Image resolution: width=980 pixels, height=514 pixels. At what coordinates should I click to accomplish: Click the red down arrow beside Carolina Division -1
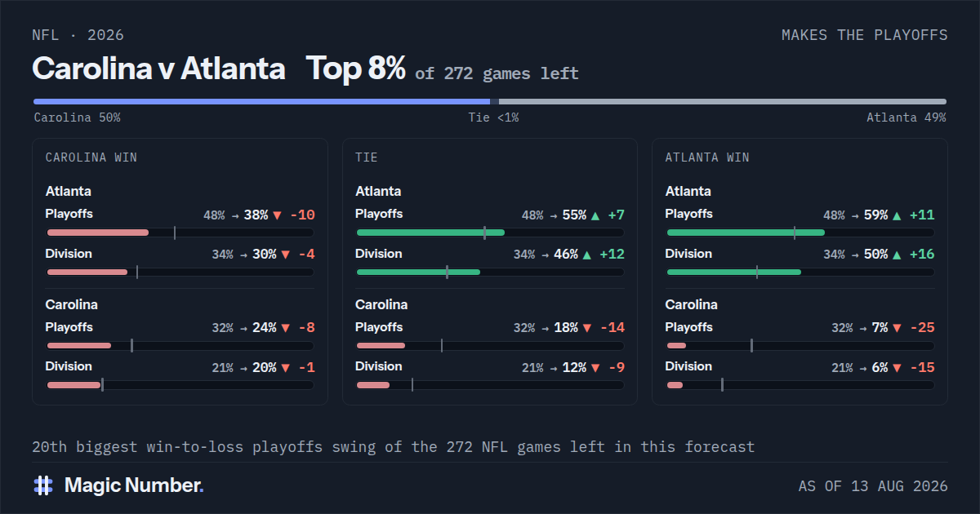(x=285, y=368)
